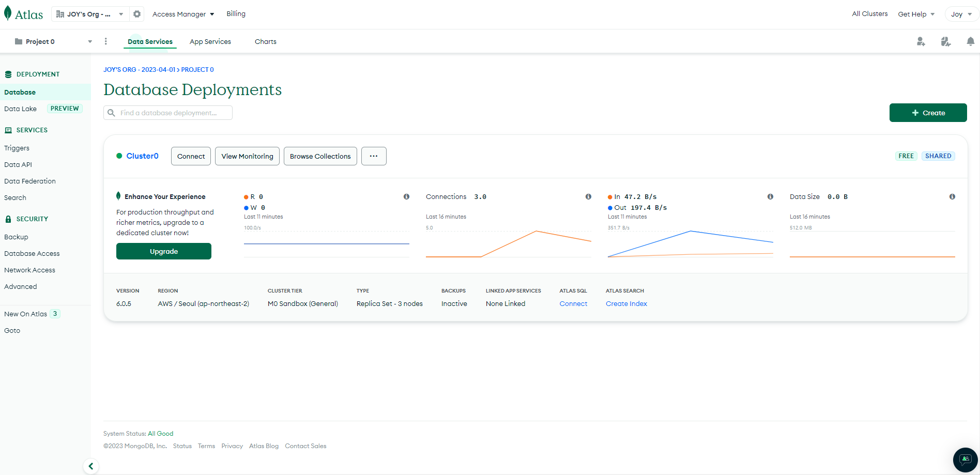980x475 pixels.
Task: Click info icon for R/W operations chart
Action: tap(407, 196)
